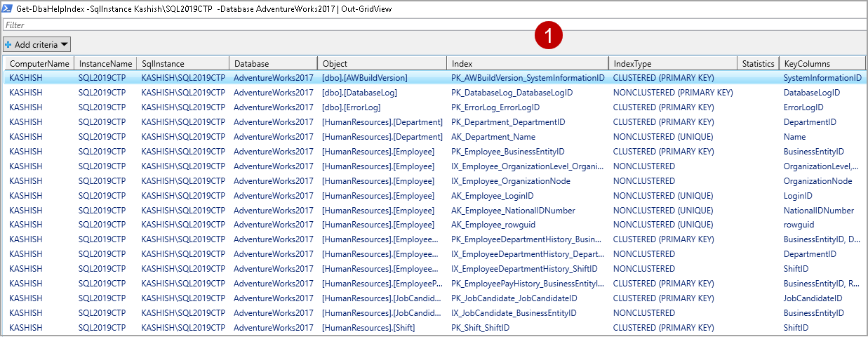Select PK_AWBuildVersion_SystemInformationID index cell
Screen dimensions: 868x337
[528, 78]
